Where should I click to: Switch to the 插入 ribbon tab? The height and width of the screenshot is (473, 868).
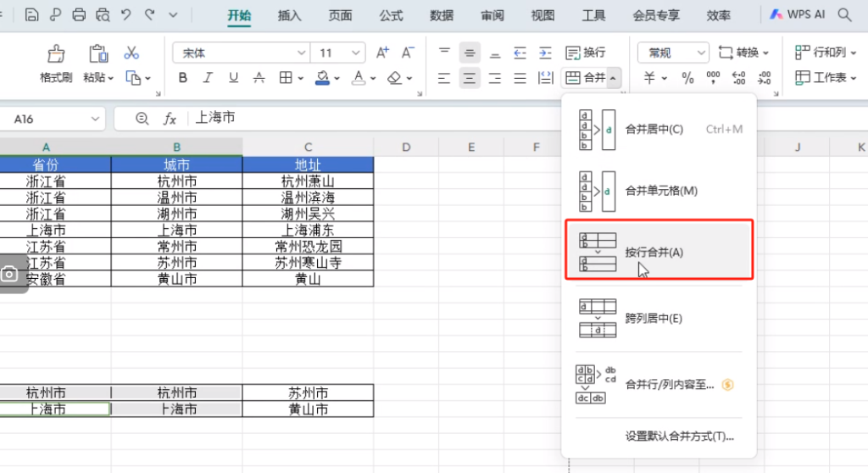coord(289,15)
